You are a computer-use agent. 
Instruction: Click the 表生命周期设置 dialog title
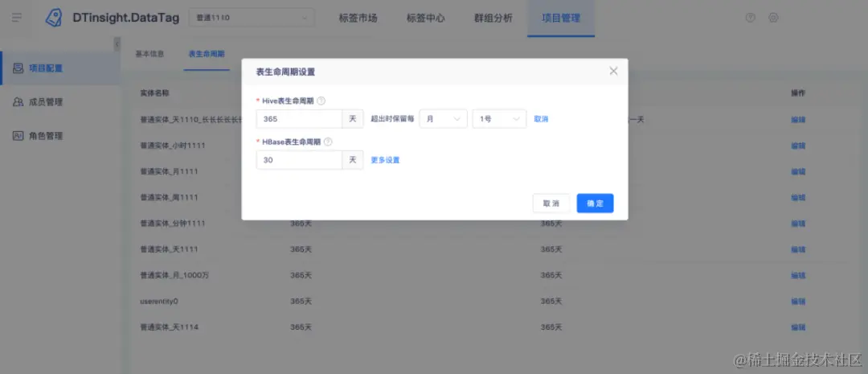point(285,72)
